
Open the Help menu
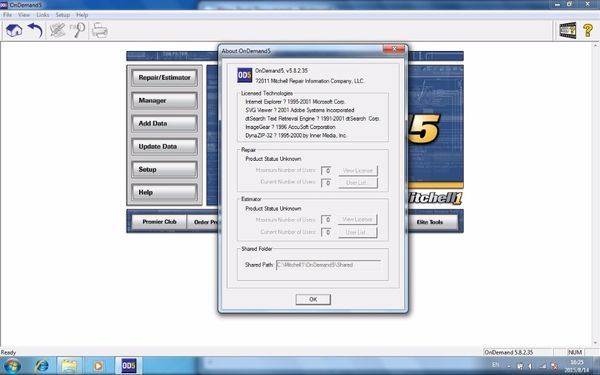(x=82, y=15)
